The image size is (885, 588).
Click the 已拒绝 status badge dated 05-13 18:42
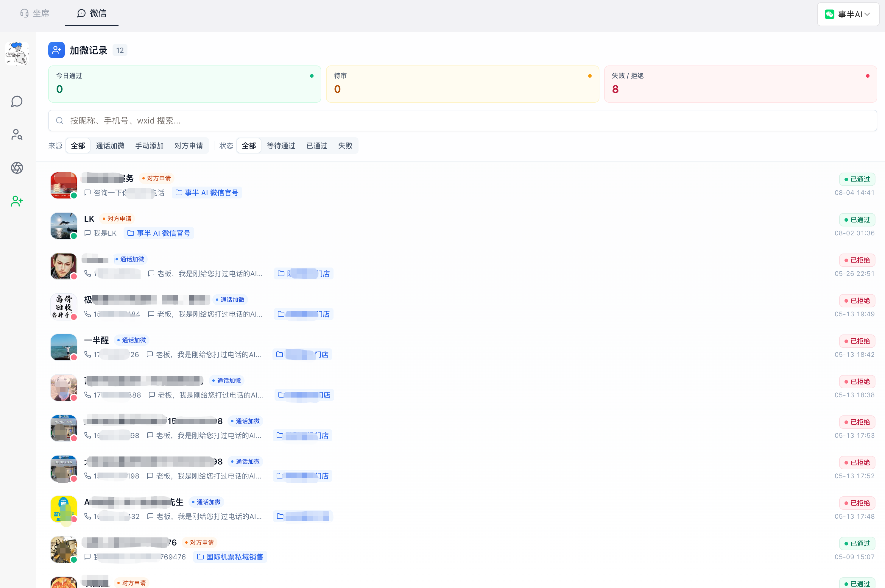857,341
